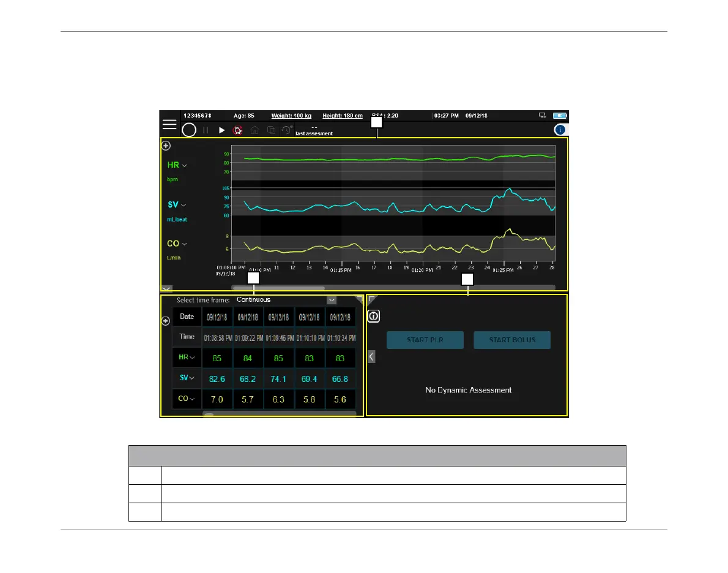
Task: Click the green HR trend line
Action: tap(399, 159)
